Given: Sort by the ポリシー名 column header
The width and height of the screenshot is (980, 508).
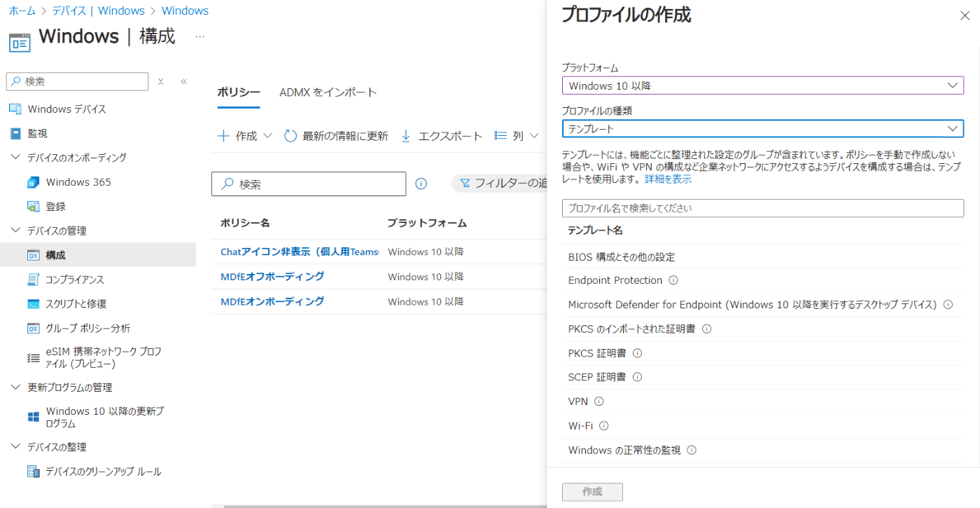Looking at the screenshot, I should point(245,223).
